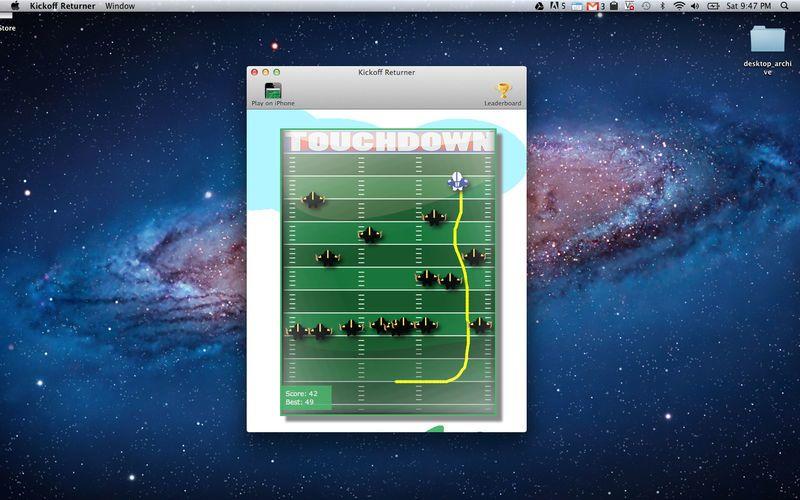Click the blue-and-white kick returner player
Viewport: 800px width, 500px height.
[x=458, y=182]
